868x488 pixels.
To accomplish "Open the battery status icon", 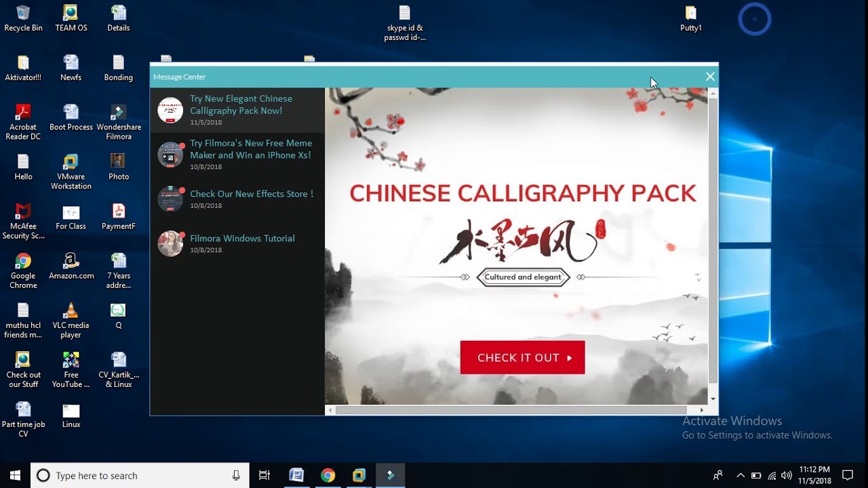I will tap(756, 475).
